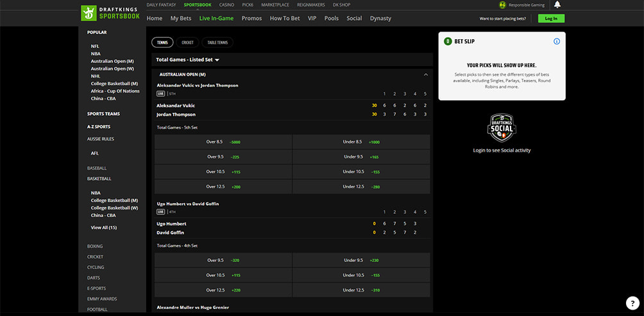Open Cycling sidebar category
Image resolution: width=644 pixels, height=316 pixels.
(96, 267)
